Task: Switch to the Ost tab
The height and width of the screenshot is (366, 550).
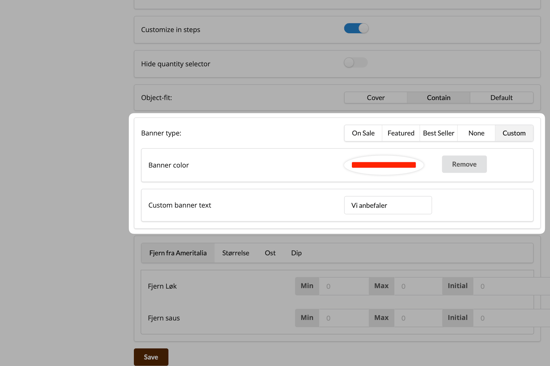Action: pyautogui.click(x=270, y=253)
